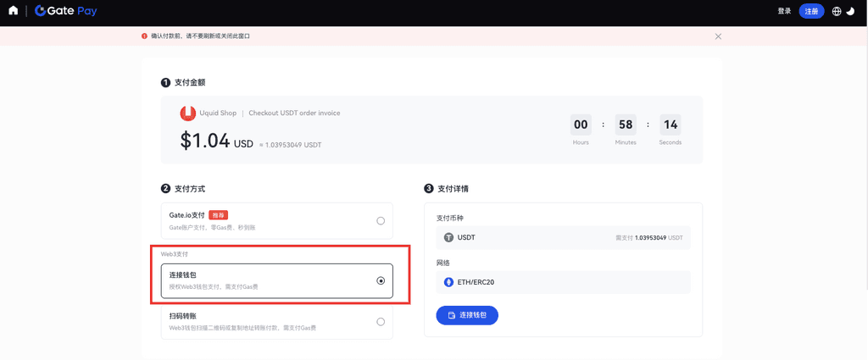The width and height of the screenshot is (868, 360).
Task: Click the USDT coin icon
Action: [448, 238]
